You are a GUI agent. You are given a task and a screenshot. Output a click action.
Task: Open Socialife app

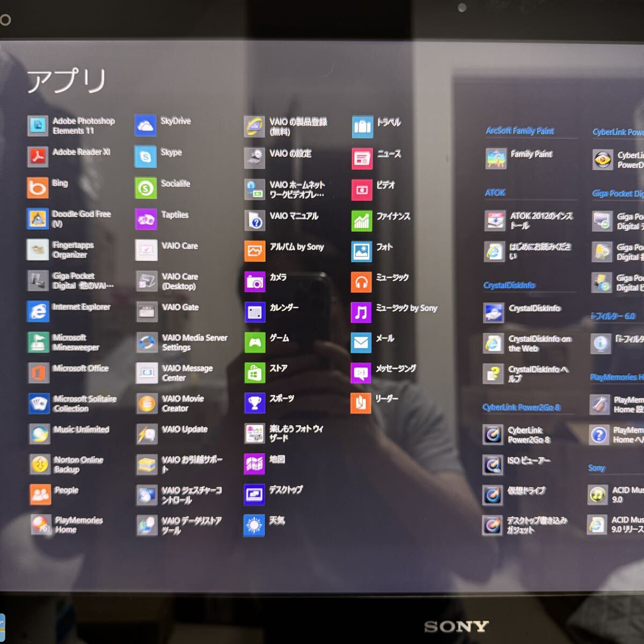163,188
